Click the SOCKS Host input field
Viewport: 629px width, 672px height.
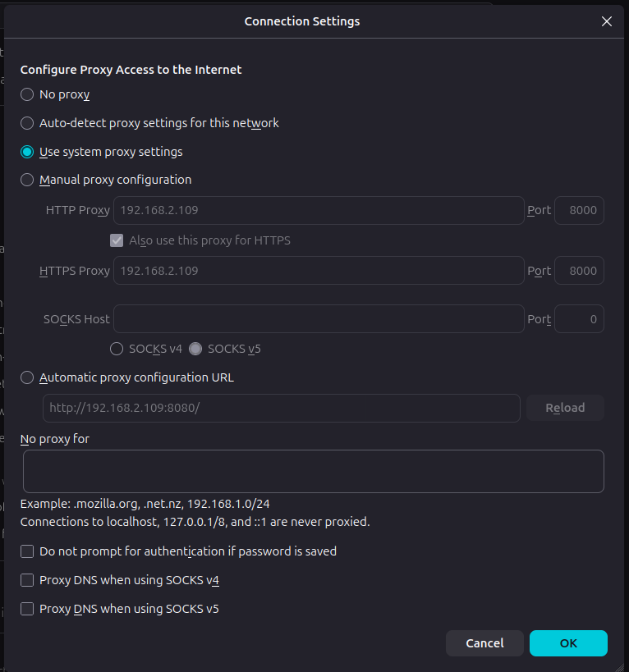pos(319,319)
